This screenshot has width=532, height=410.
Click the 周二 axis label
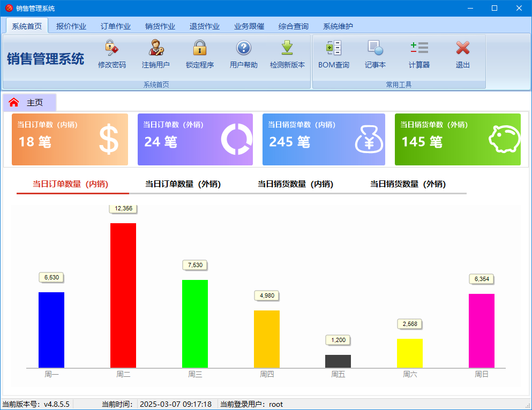[x=123, y=375]
